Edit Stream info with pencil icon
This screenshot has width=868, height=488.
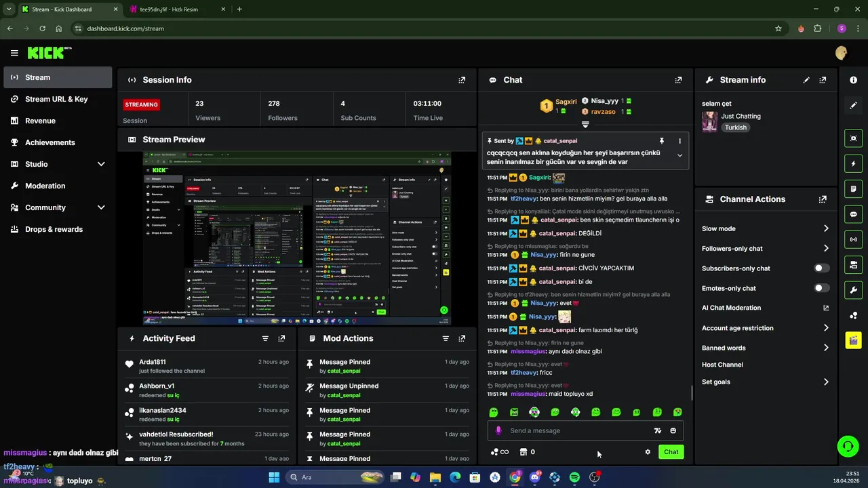coord(806,80)
